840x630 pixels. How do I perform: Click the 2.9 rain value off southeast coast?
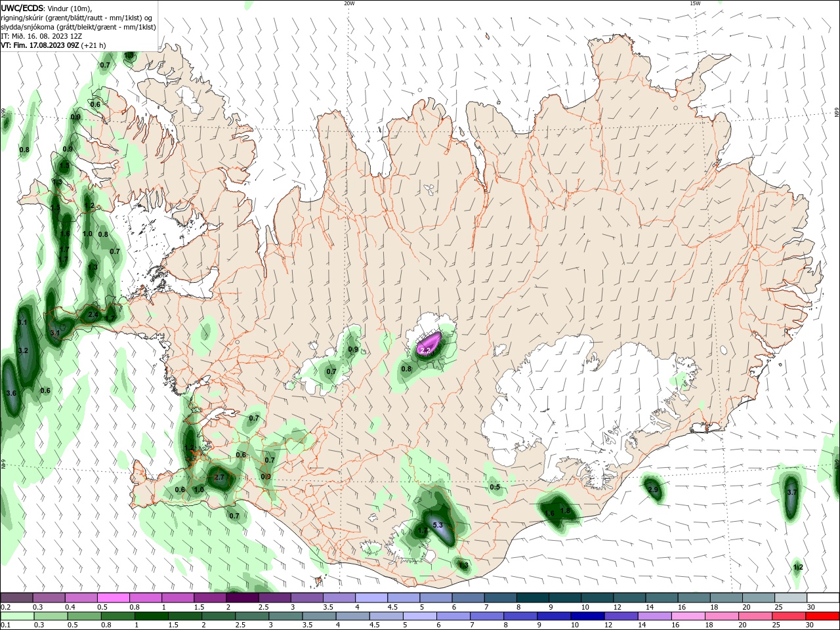[x=652, y=490]
